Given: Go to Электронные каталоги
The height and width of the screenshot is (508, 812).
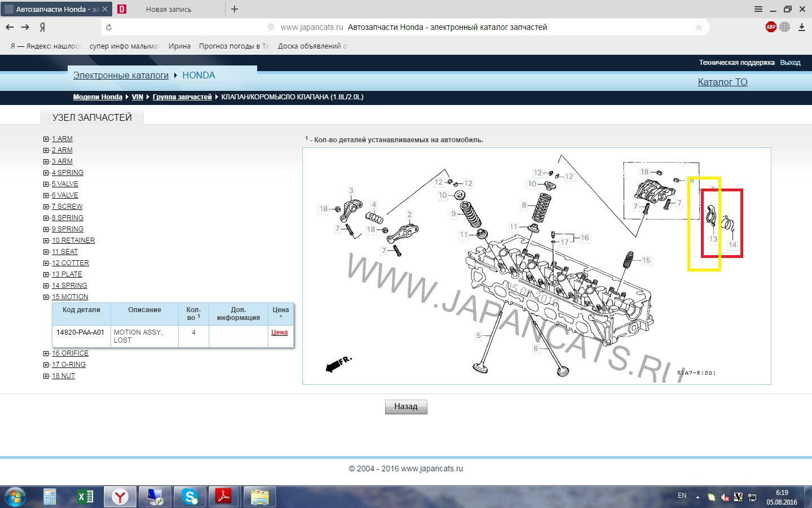Looking at the screenshot, I should (121, 75).
